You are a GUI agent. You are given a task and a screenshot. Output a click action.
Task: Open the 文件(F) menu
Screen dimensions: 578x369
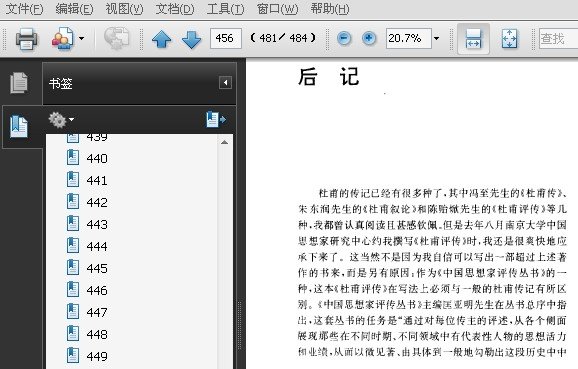(24, 8)
